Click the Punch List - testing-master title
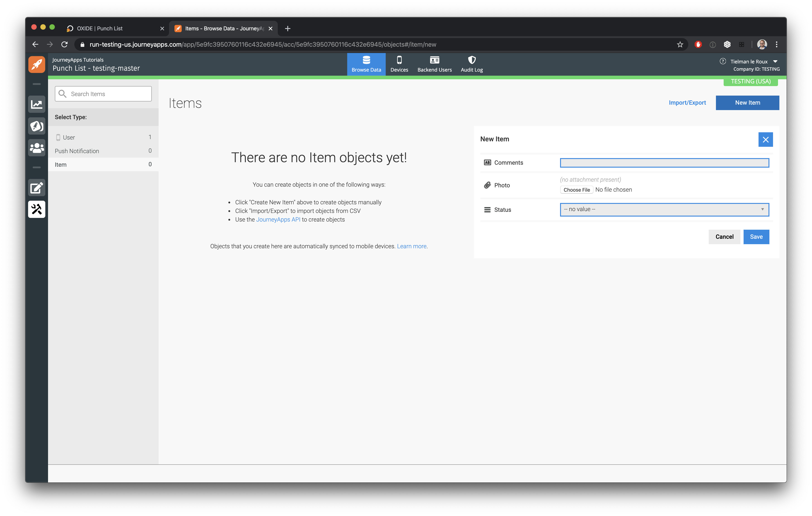 pyautogui.click(x=96, y=68)
